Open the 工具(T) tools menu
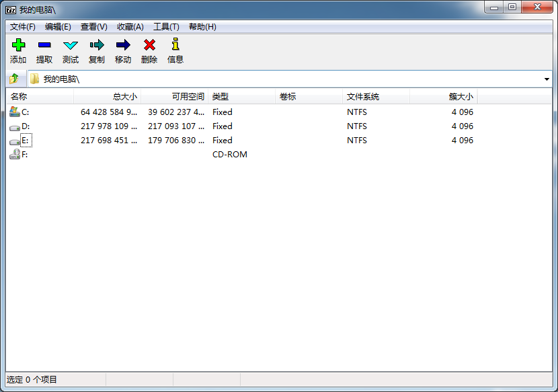The height and width of the screenshot is (392, 558). (x=166, y=27)
